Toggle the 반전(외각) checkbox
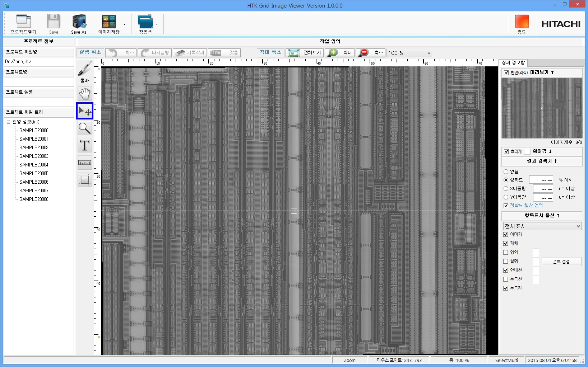The image size is (588, 367). pos(506,72)
